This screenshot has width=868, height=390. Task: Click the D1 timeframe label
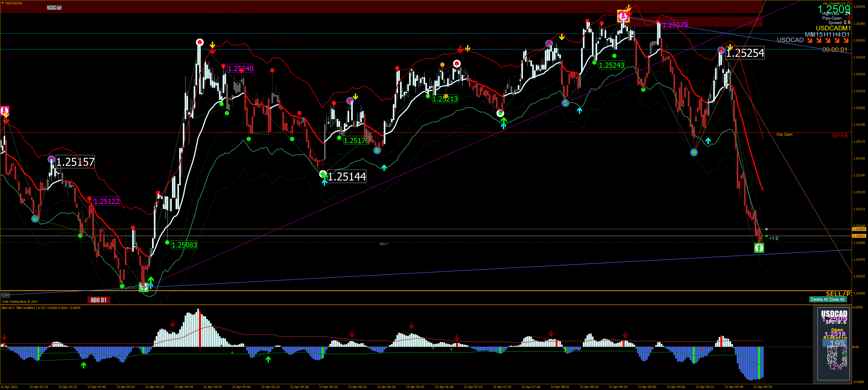click(x=845, y=34)
